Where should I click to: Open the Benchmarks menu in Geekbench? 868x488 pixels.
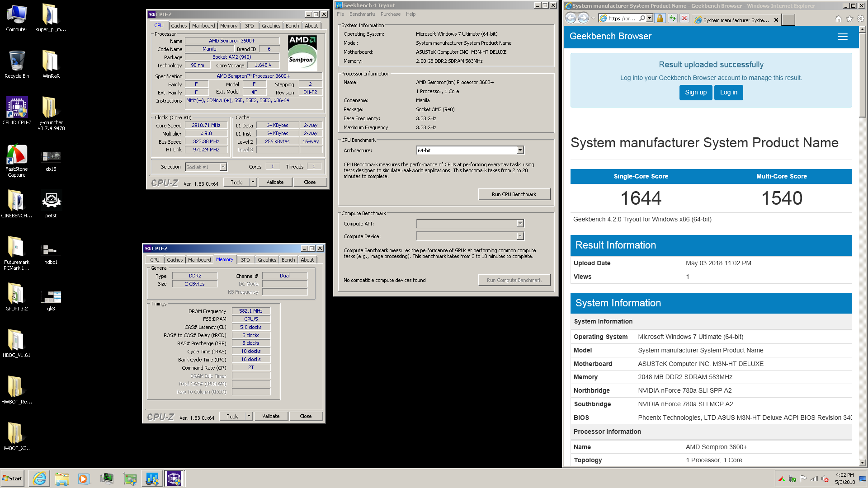(x=362, y=14)
